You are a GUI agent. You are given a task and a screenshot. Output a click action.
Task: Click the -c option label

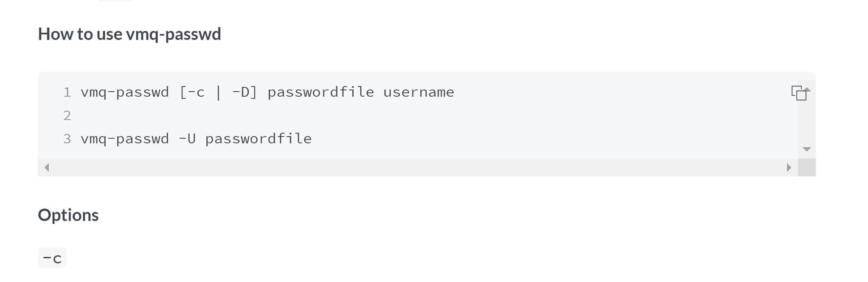point(52,257)
